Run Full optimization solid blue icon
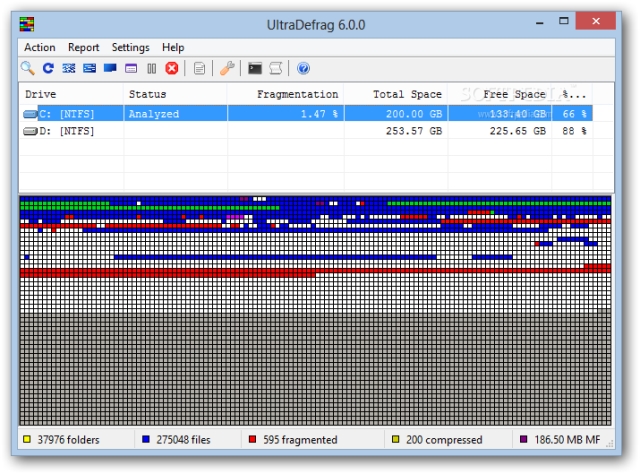The width and height of the screenshot is (640, 474). 110,68
